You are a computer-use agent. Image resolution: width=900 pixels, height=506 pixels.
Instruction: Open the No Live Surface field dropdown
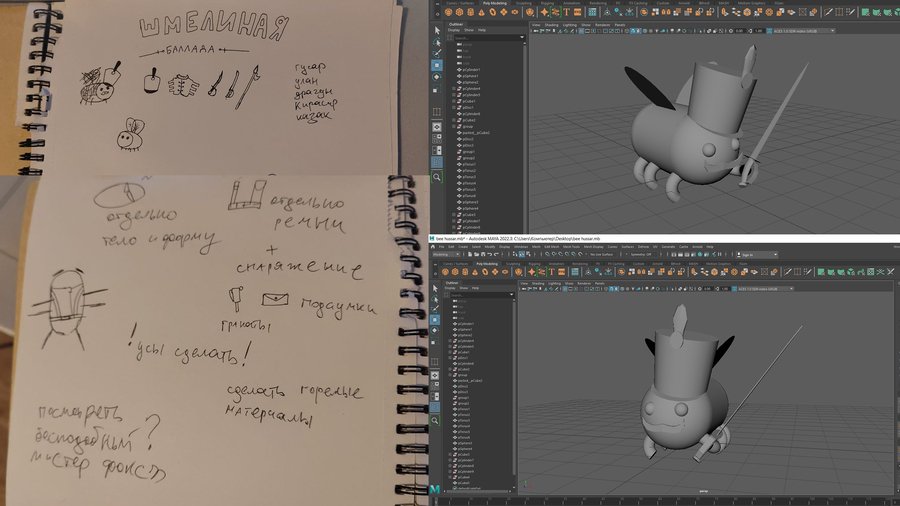click(x=603, y=254)
